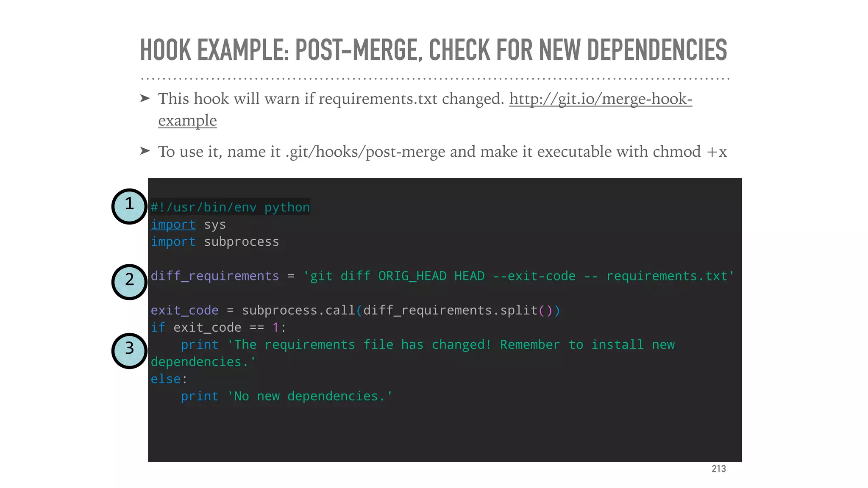Click the 'else:' code line
Image resolution: width=868 pixels, height=488 pixels.
point(169,379)
